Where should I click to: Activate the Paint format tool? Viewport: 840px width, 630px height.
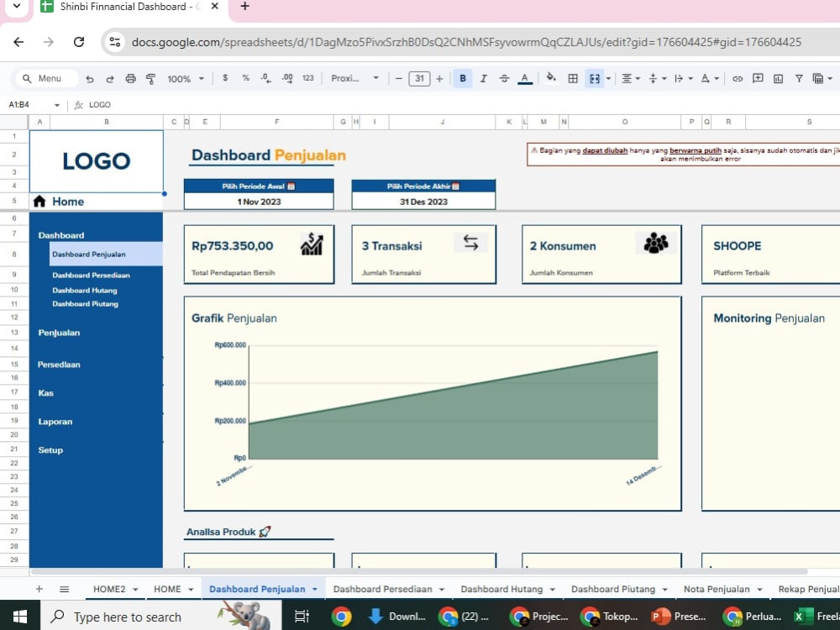(150, 79)
